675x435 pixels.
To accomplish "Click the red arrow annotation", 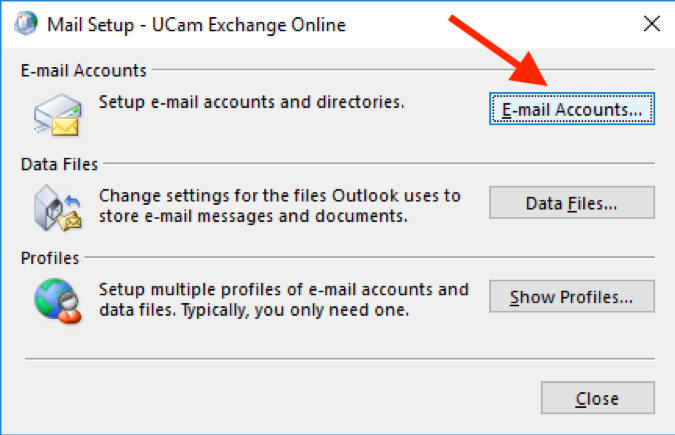I will coord(498,50).
